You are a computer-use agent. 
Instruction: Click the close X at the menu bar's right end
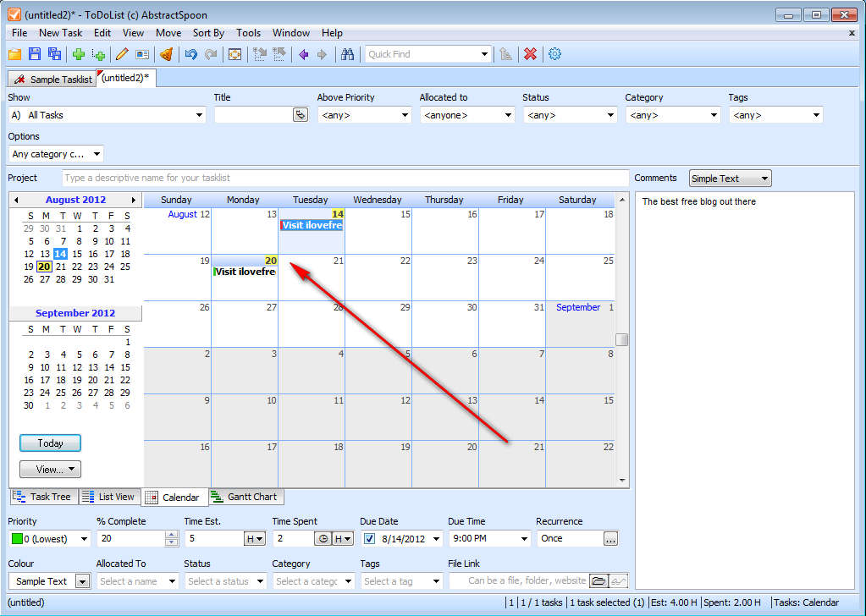(x=852, y=33)
